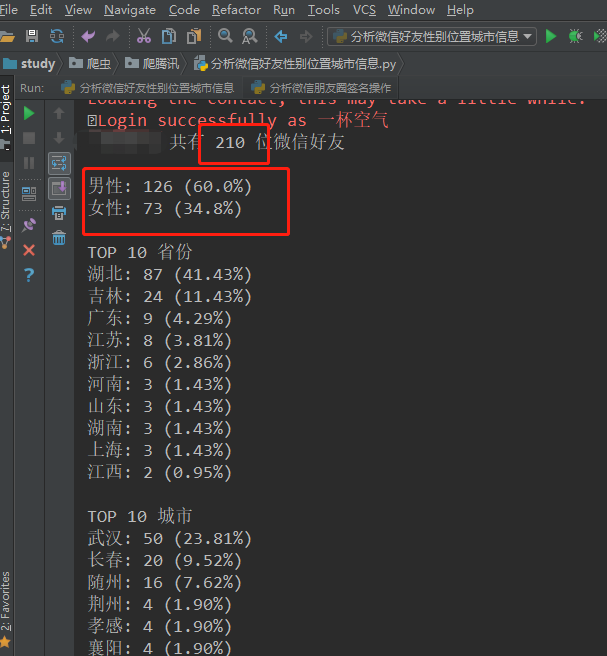Click the 随州: 16 (7.62%) line
This screenshot has width=607, height=656.
click(x=164, y=582)
